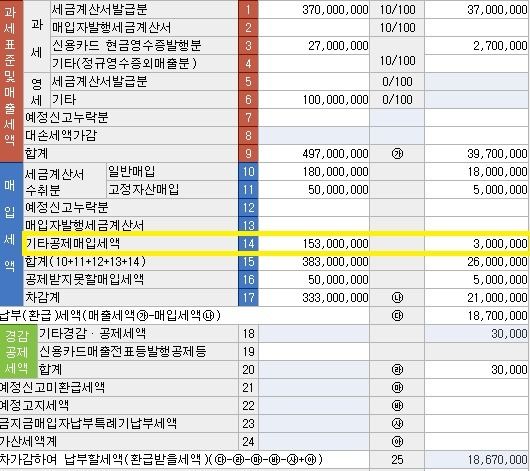Select the 5,000,000 tax in row 11

[x=477, y=189]
